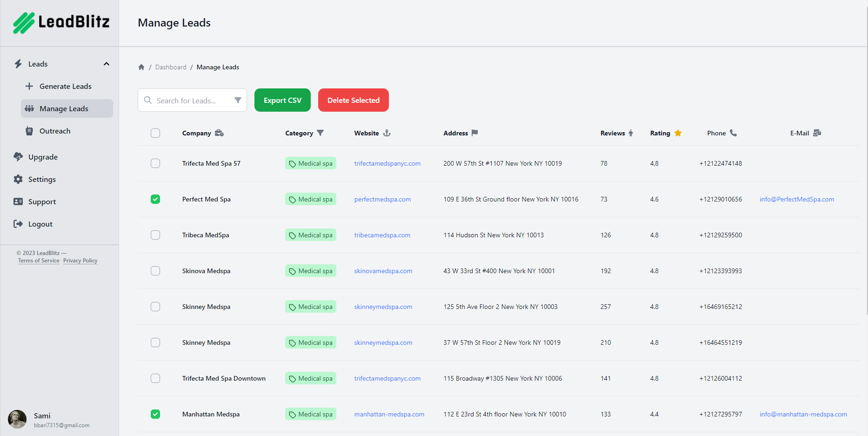Image resolution: width=868 pixels, height=436 pixels.
Task: Toggle the select-all checkbox in header
Action: pyautogui.click(x=155, y=133)
